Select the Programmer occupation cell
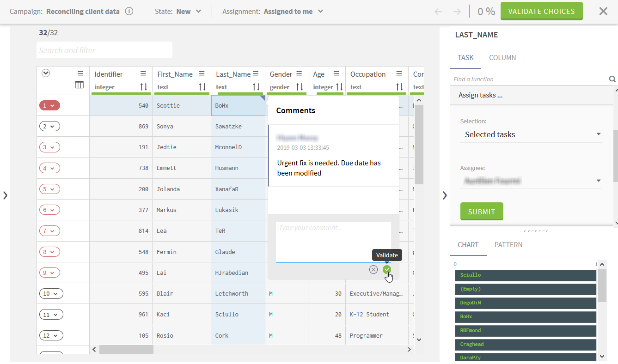The height and width of the screenshot is (364, 618). (377, 335)
